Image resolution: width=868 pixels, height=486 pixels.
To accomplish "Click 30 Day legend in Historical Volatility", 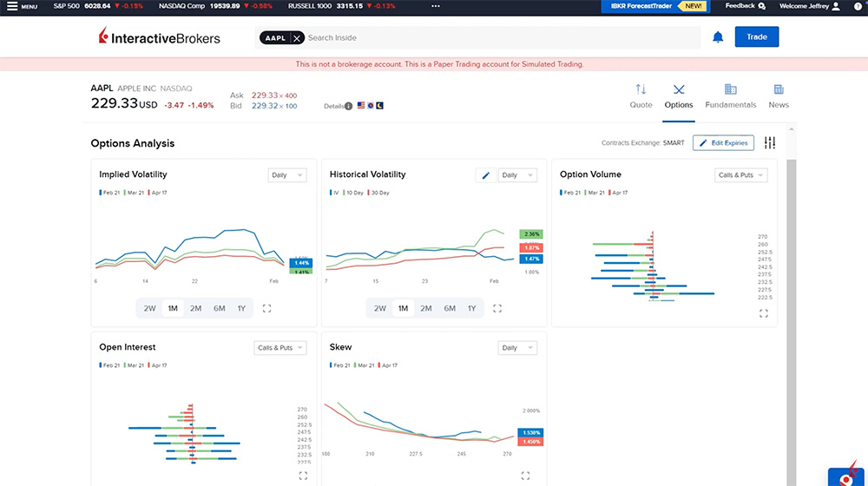I will [x=378, y=193].
